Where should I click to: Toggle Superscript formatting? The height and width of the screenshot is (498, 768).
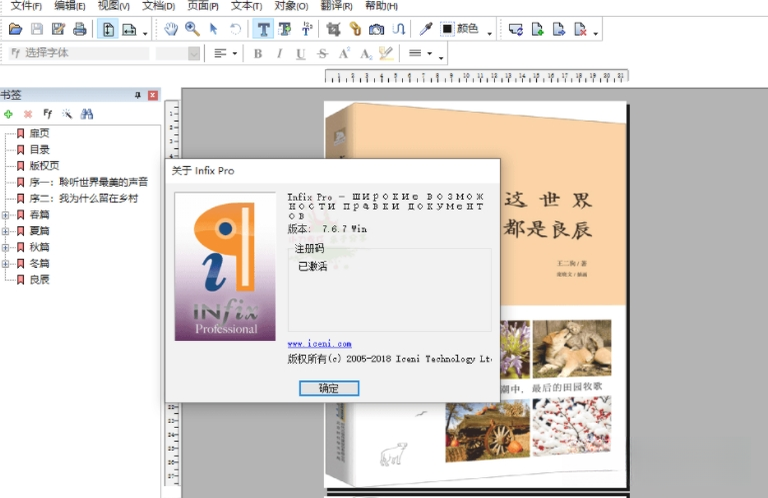point(344,53)
